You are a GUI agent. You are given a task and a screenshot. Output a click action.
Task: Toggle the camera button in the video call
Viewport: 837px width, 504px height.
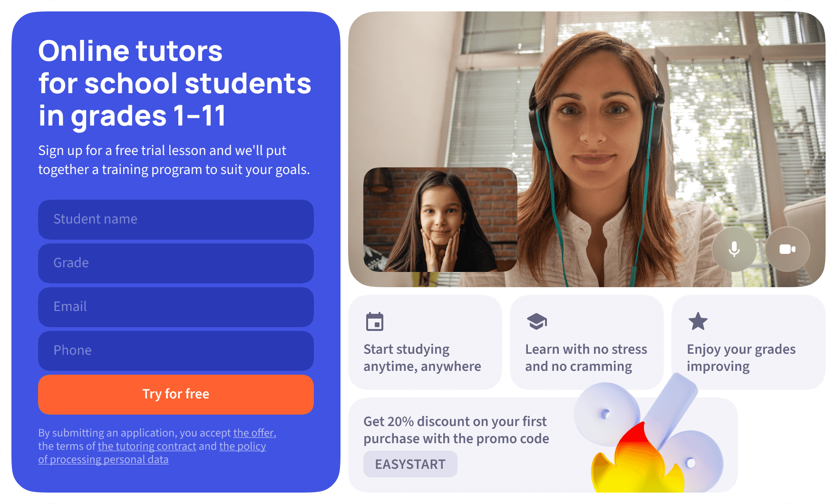click(788, 249)
